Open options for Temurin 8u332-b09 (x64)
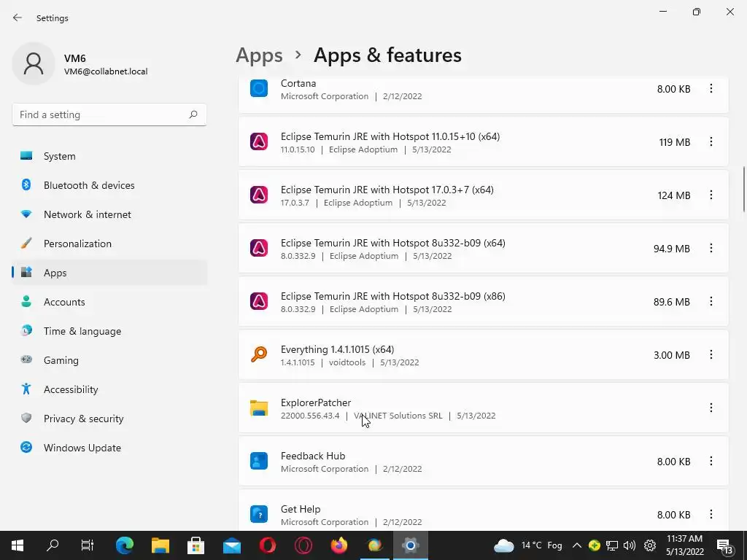The image size is (747, 560). pos(711,248)
